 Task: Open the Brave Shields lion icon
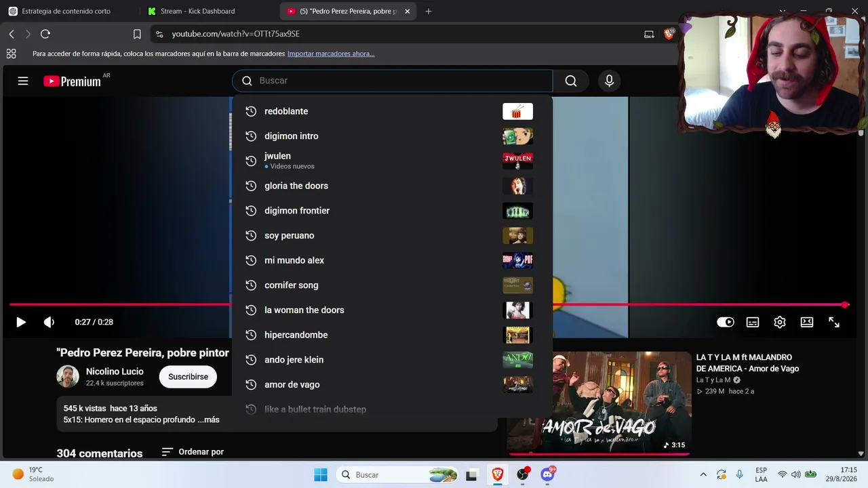(669, 34)
